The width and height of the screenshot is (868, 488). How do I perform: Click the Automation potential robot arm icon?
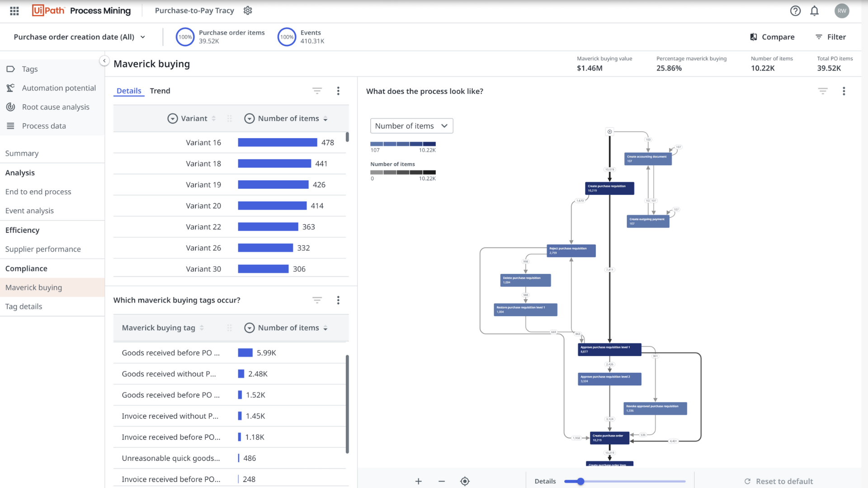pyautogui.click(x=10, y=88)
